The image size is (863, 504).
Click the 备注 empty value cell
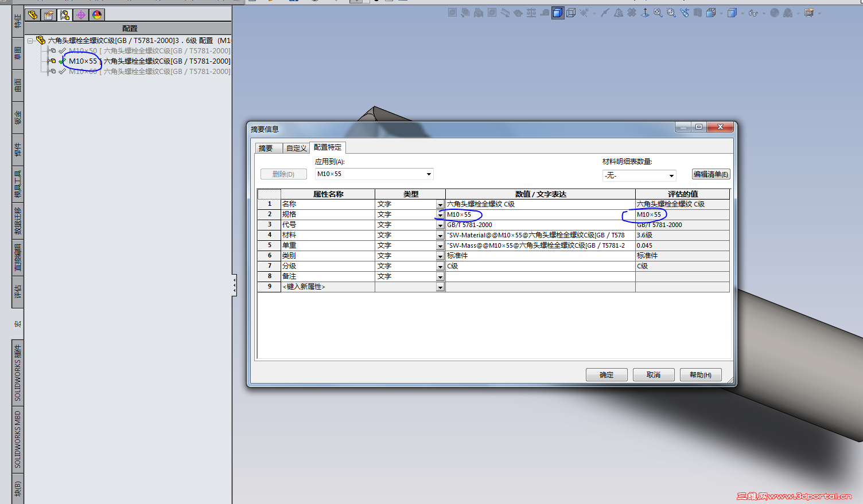[x=541, y=276]
